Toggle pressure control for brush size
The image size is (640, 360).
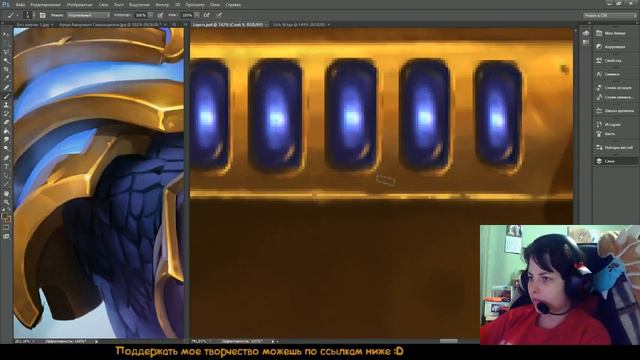click(x=219, y=15)
